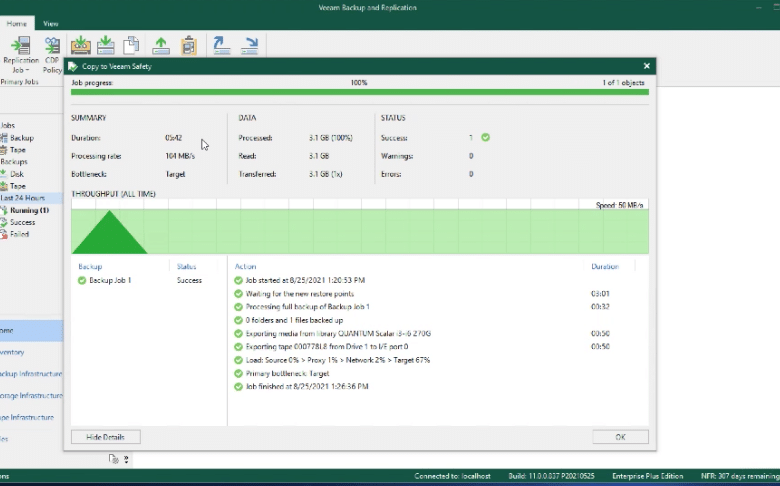The image size is (780, 486).
Task: Click check icon beside Waiting for restore points
Action: [238, 294]
